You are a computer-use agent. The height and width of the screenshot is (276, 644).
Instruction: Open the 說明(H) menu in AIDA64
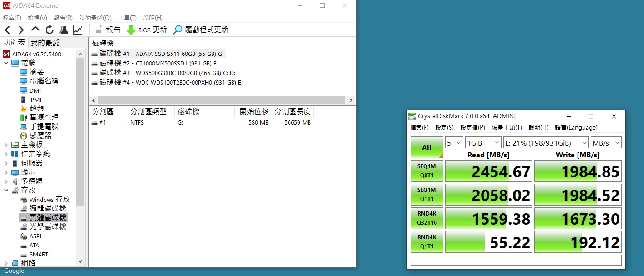click(x=153, y=18)
